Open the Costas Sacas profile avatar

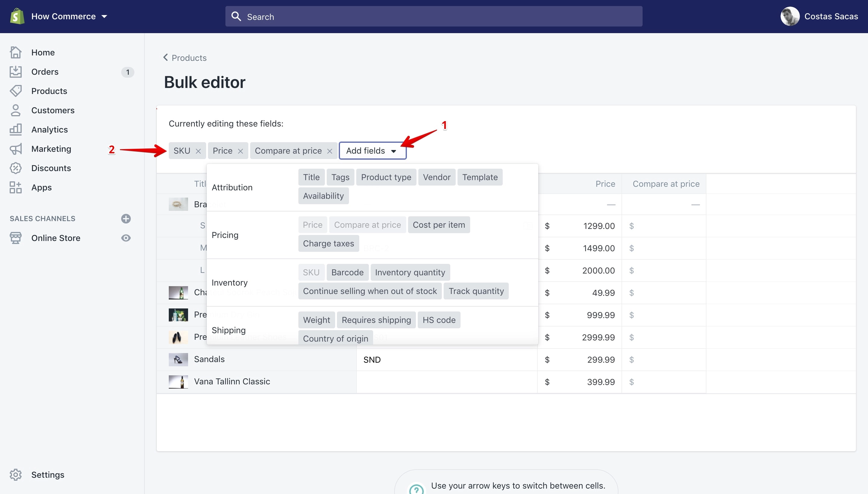coord(790,16)
